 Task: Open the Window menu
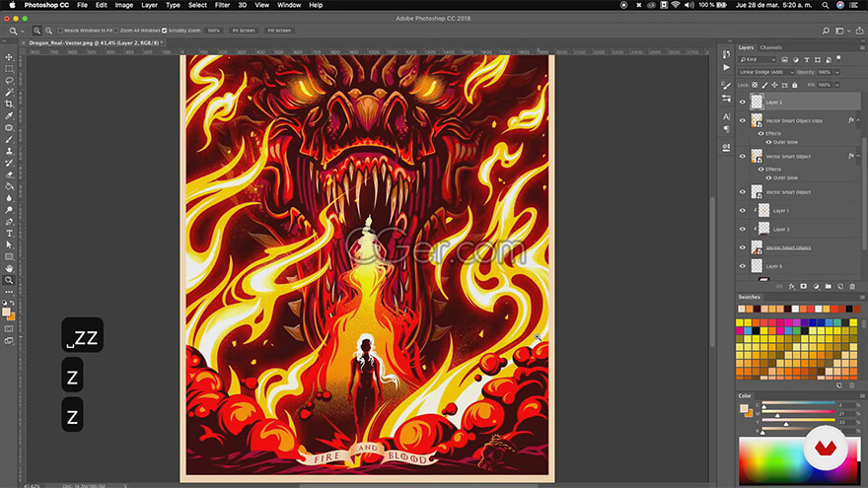(289, 5)
